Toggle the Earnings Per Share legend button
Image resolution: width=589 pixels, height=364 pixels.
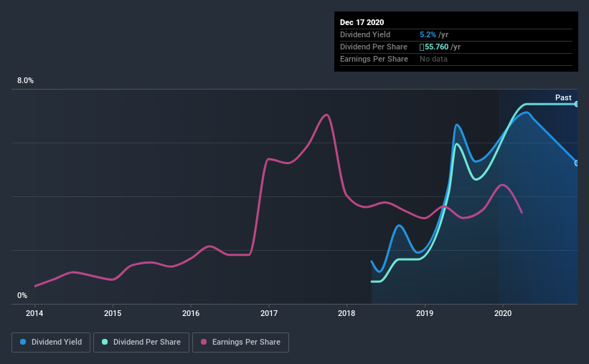(x=240, y=343)
